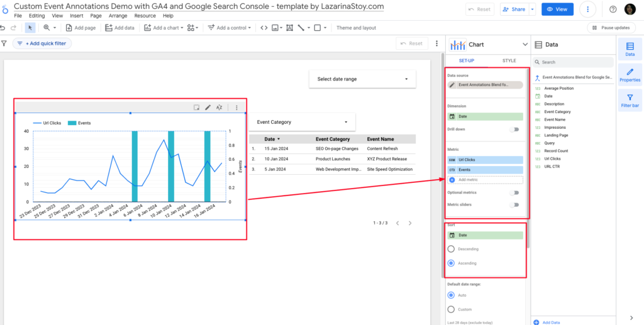Open the chart's three-dot menu
The width and height of the screenshot is (644, 325).
coord(236,107)
